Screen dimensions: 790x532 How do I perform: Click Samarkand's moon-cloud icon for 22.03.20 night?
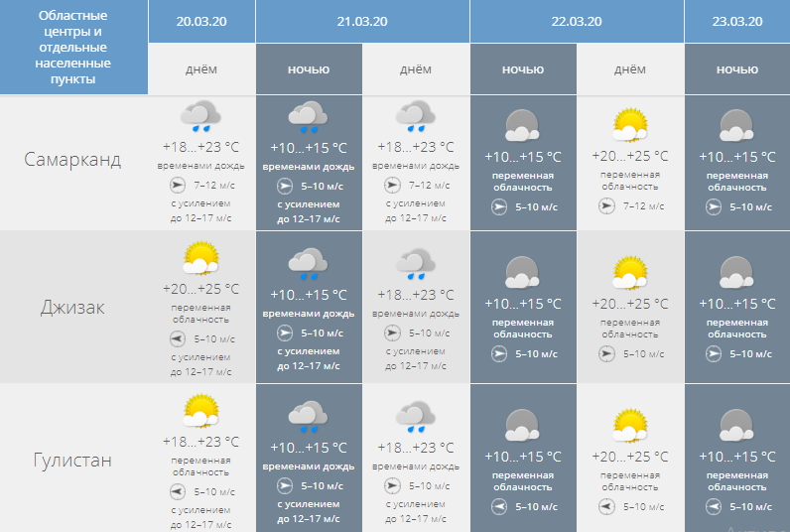(522, 125)
